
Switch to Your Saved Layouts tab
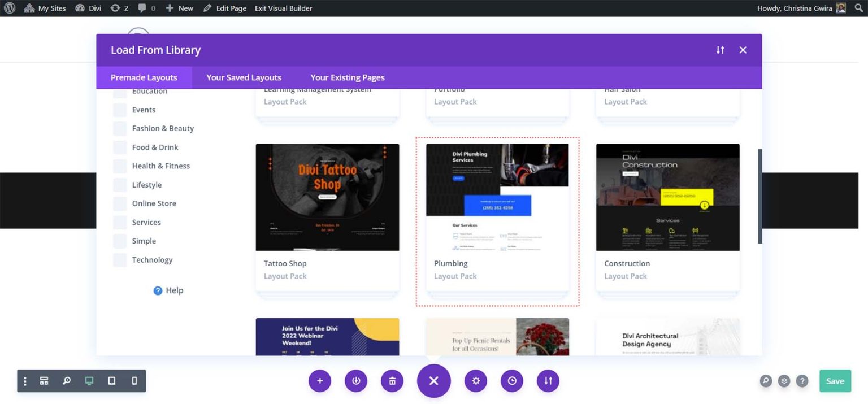point(243,77)
